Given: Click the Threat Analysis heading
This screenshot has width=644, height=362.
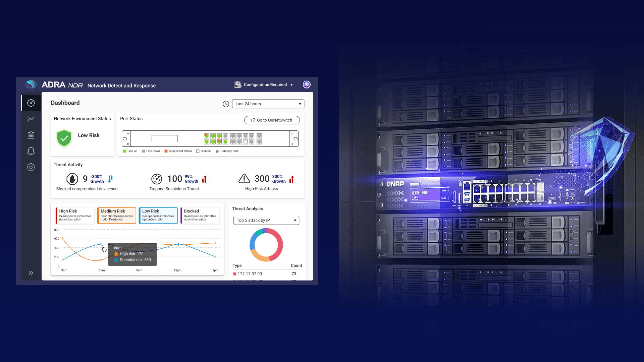Looking at the screenshot, I should (x=248, y=208).
